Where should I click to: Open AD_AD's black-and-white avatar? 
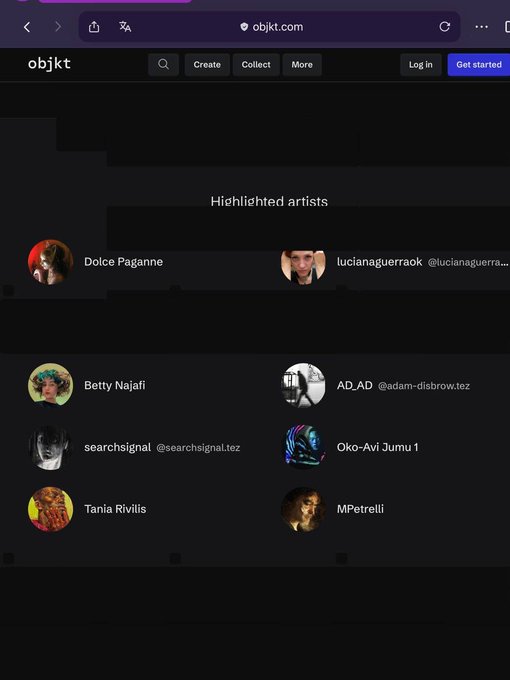click(x=303, y=385)
